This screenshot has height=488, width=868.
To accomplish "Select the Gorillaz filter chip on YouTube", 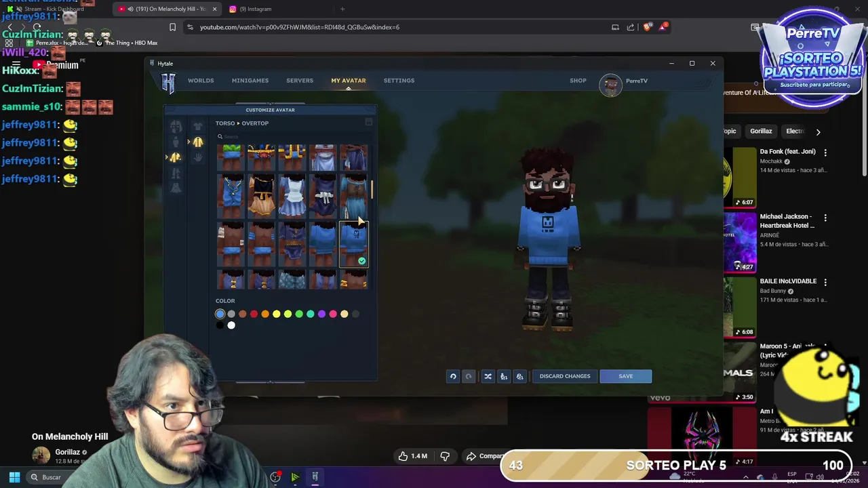I will pyautogui.click(x=761, y=131).
